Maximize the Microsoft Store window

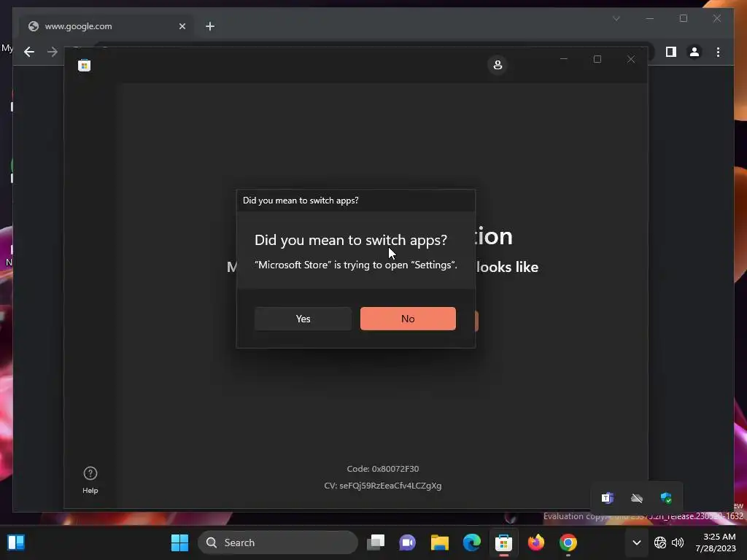coord(597,59)
